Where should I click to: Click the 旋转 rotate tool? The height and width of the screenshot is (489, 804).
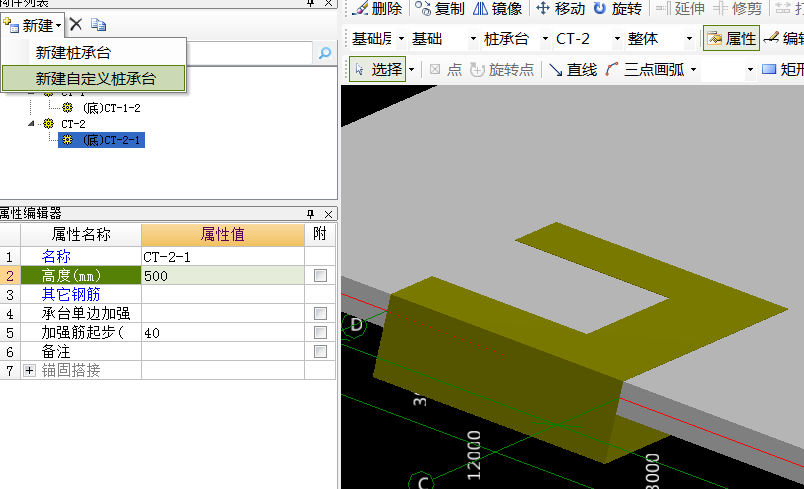coord(618,8)
